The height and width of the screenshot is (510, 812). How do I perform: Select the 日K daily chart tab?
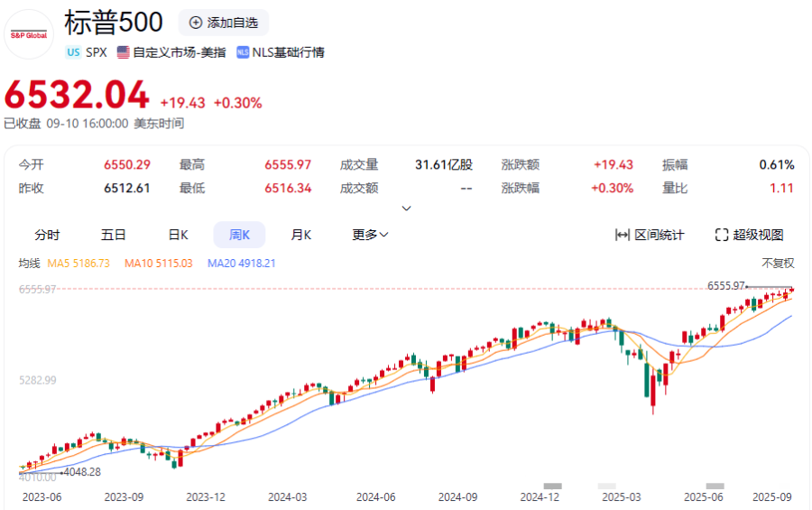(178, 235)
